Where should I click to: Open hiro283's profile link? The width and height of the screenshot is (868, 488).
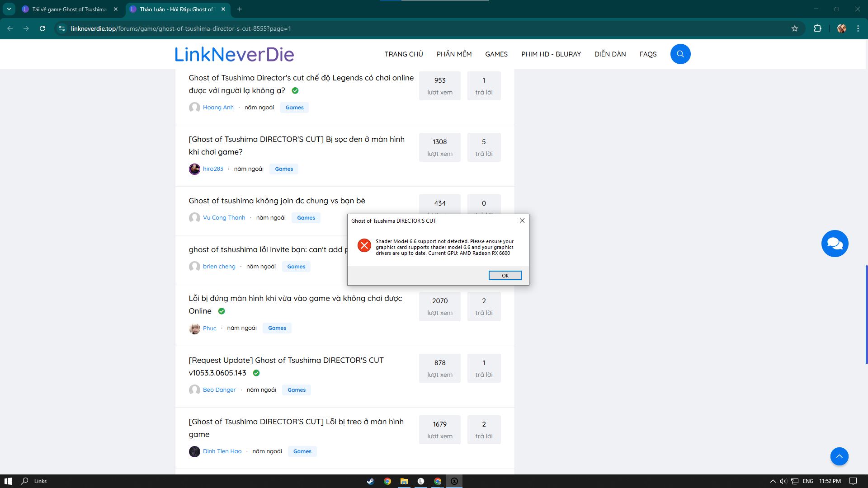212,169
